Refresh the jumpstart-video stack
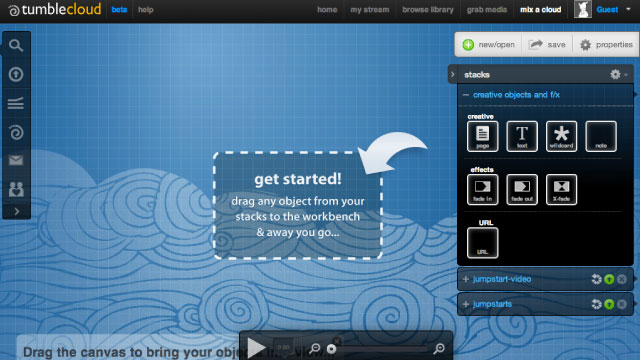The height and width of the screenshot is (360, 640). (x=596, y=279)
